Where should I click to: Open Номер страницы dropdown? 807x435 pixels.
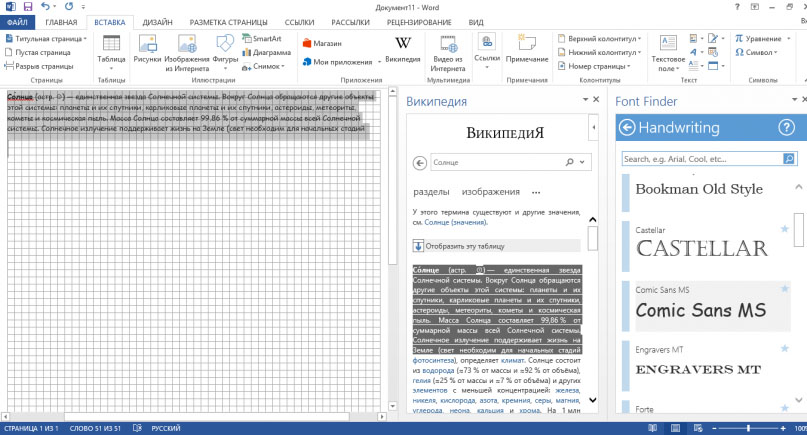point(628,66)
